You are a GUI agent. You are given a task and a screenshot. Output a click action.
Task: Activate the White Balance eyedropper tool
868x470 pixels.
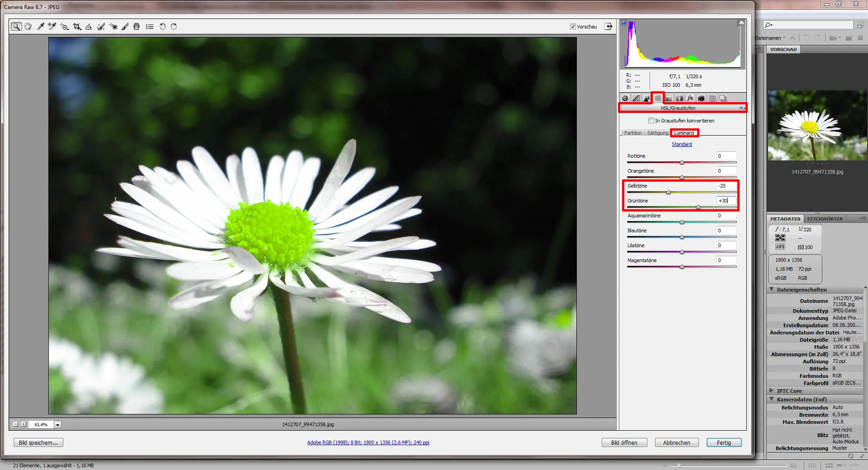click(40, 26)
